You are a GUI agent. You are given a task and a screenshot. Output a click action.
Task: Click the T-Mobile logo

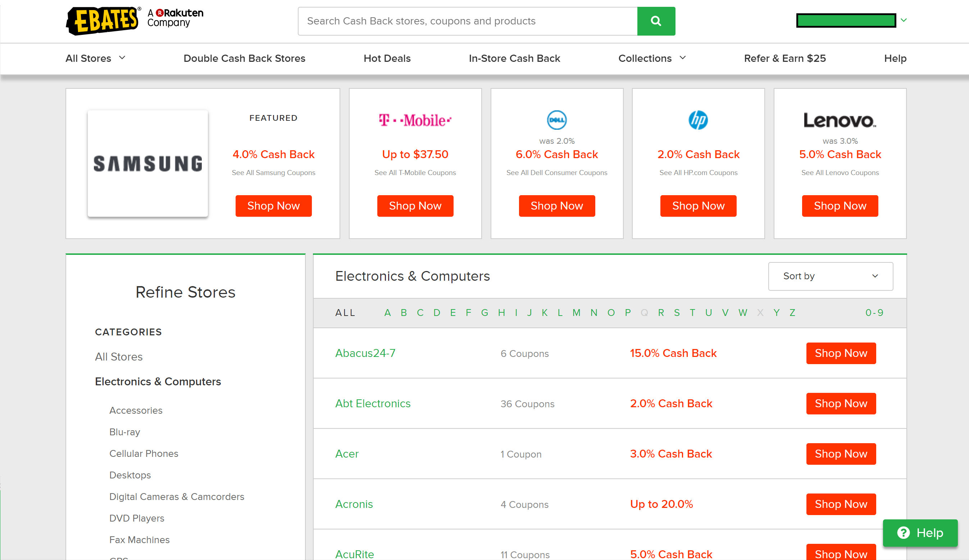coord(415,120)
